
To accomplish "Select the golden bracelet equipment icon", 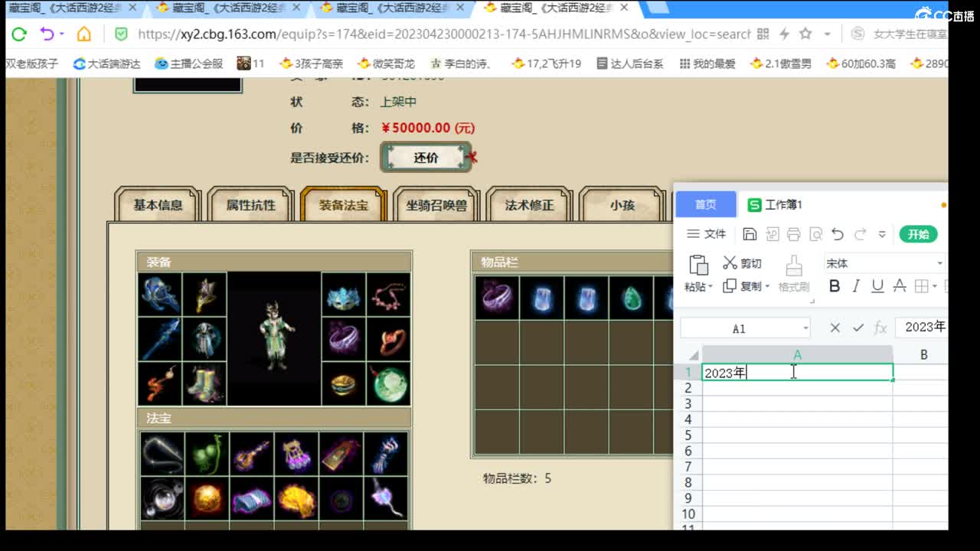I will click(x=344, y=383).
